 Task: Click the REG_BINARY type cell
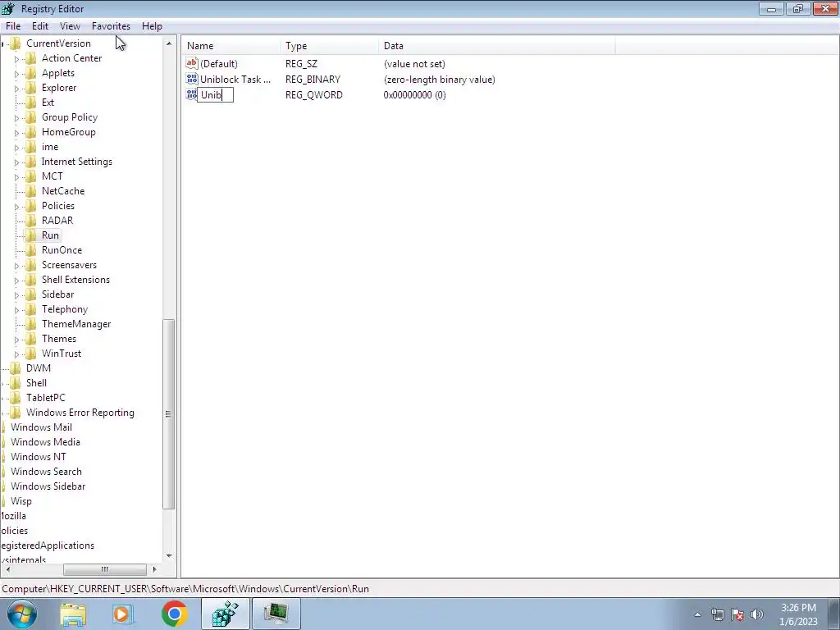[x=313, y=80]
